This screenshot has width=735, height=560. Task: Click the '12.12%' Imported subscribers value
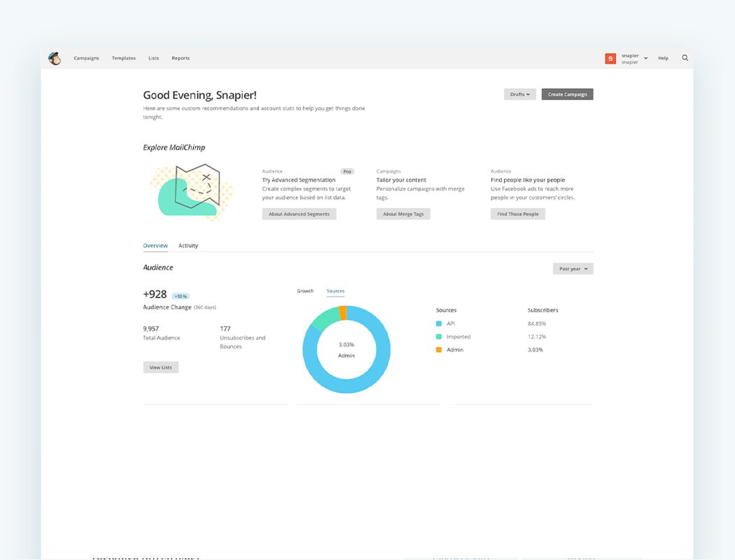[537, 337]
